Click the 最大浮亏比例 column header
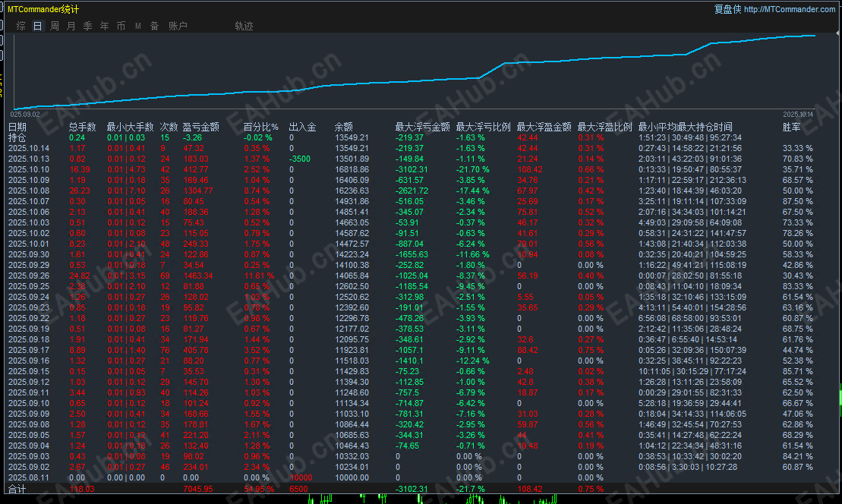The width and height of the screenshot is (842, 504). pos(484,128)
